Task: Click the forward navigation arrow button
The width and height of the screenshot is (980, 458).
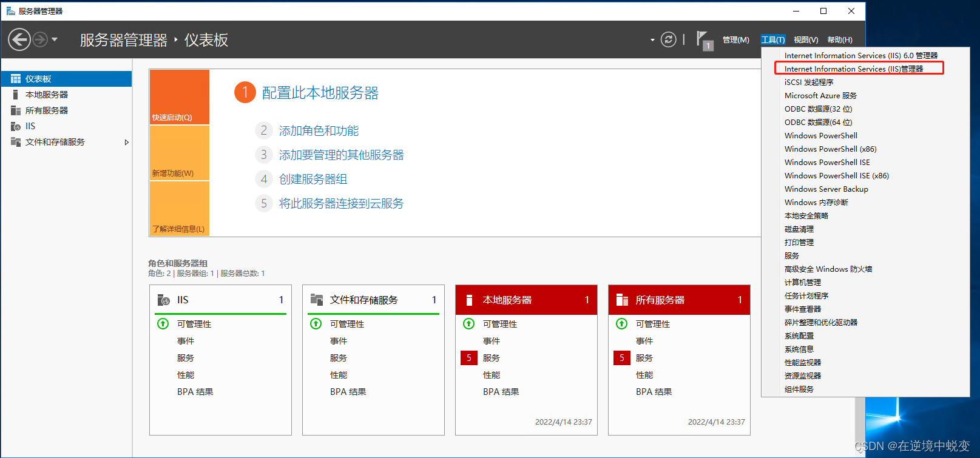Action: (40, 40)
